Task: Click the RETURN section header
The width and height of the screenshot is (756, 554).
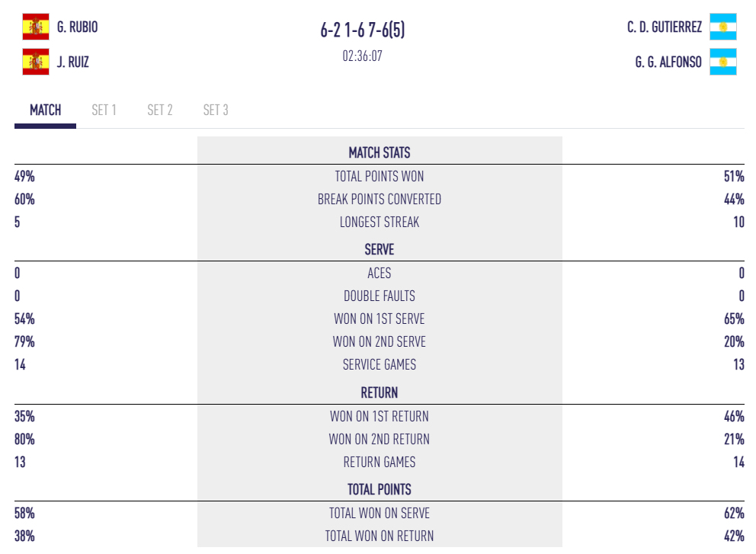Action: click(x=380, y=393)
